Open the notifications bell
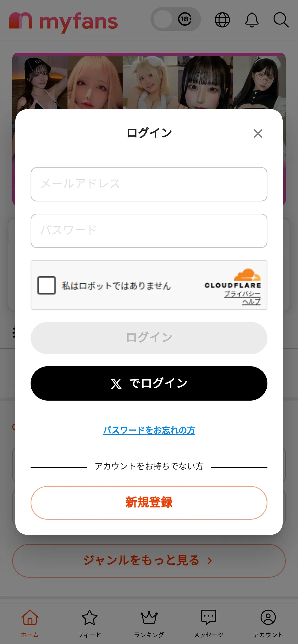298x644 pixels. click(x=252, y=20)
